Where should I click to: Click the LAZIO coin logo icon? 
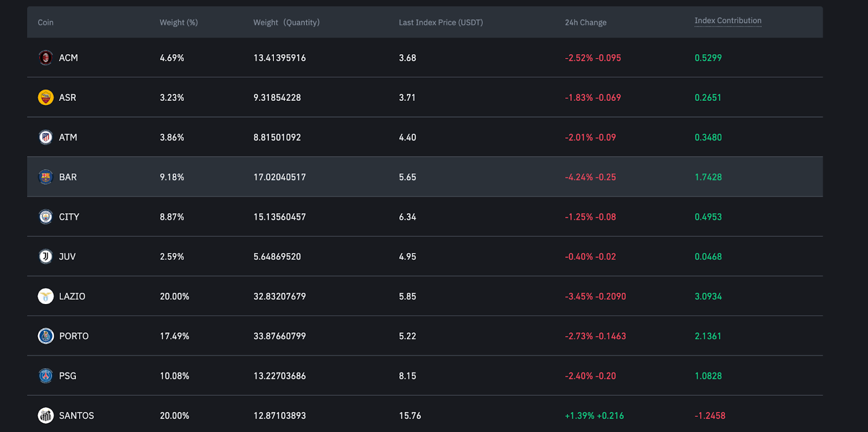pos(46,296)
